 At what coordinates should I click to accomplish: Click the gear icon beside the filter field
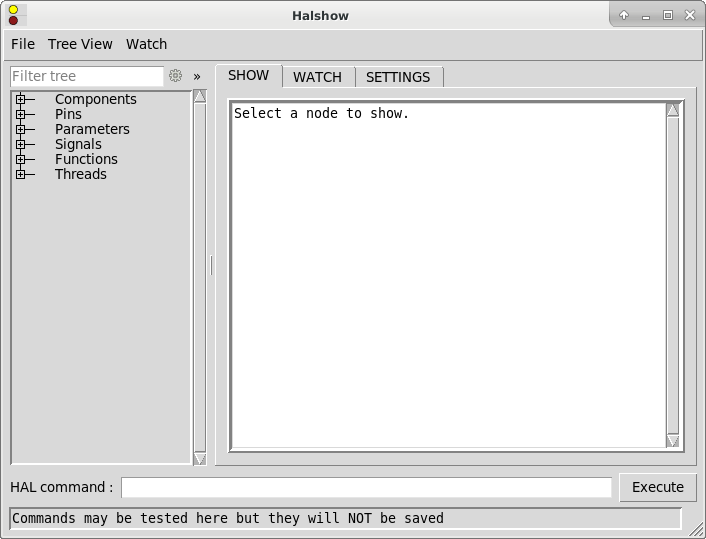(176, 76)
